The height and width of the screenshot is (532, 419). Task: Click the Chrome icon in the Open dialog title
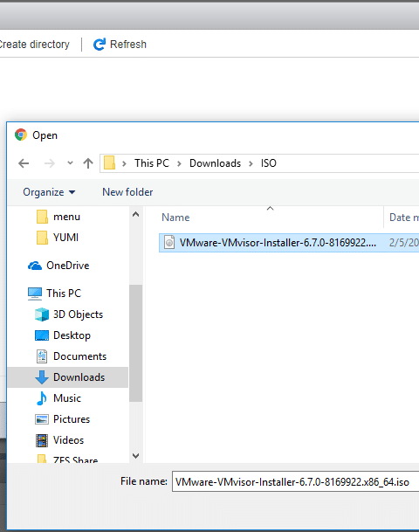click(x=21, y=135)
